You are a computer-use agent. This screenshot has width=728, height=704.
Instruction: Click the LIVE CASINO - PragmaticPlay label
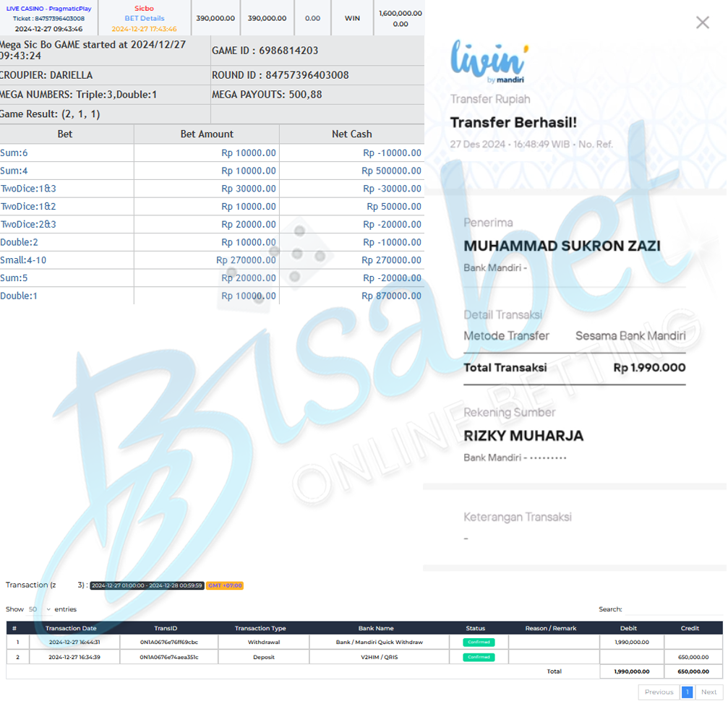click(48, 9)
